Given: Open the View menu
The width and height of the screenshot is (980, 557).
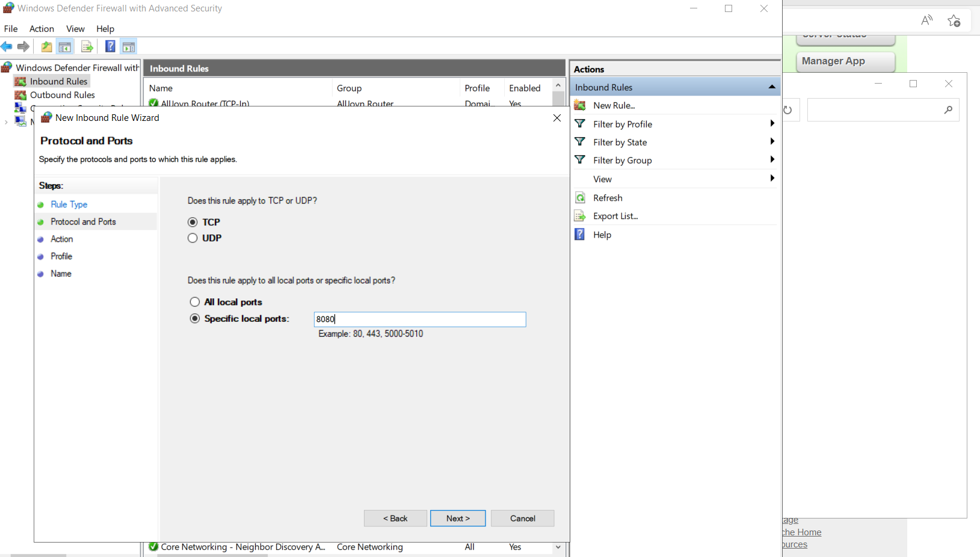Looking at the screenshot, I should click(x=75, y=29).
